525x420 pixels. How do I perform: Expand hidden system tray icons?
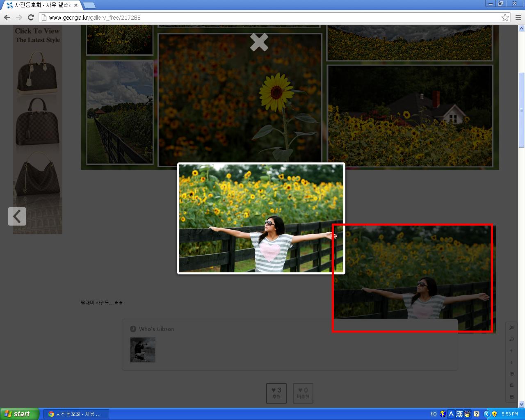(x=486, y=414)
